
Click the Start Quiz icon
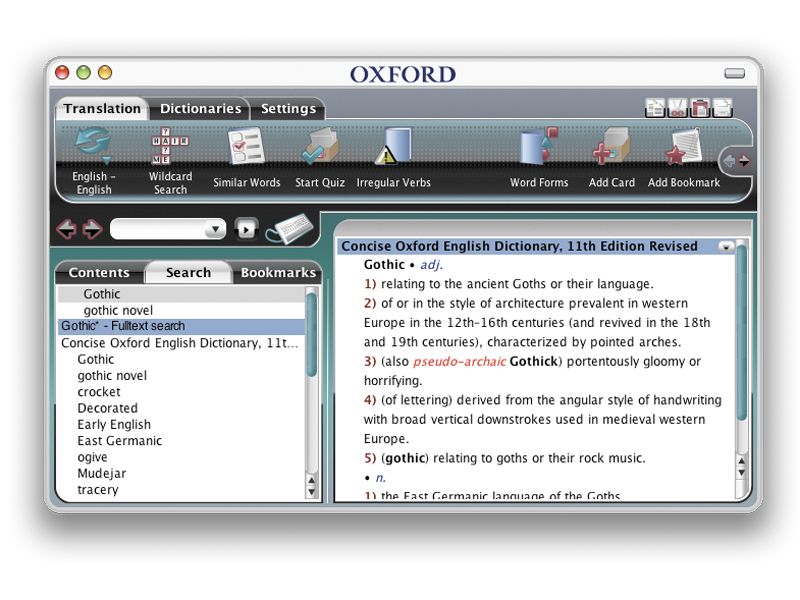coord(319,148)
